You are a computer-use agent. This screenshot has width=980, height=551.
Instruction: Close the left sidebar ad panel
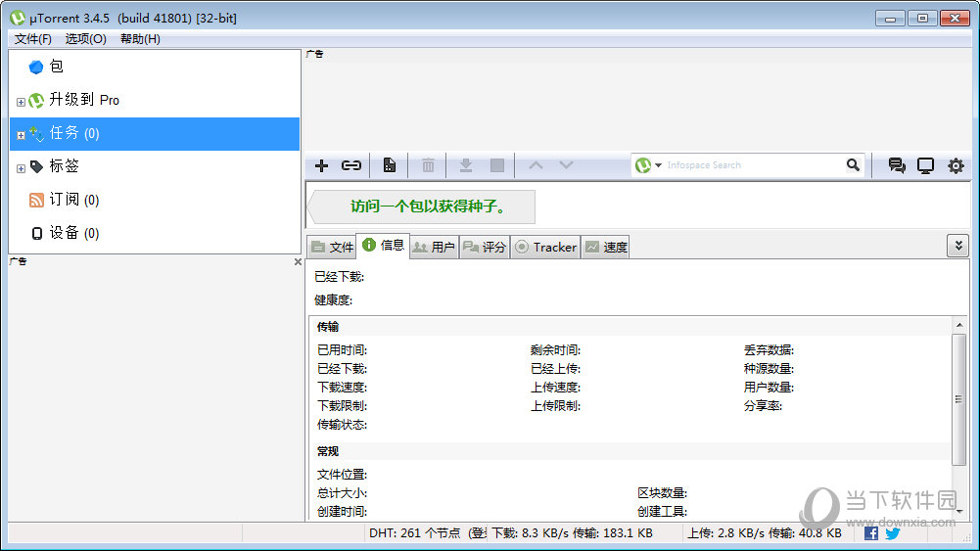(298, 262)
